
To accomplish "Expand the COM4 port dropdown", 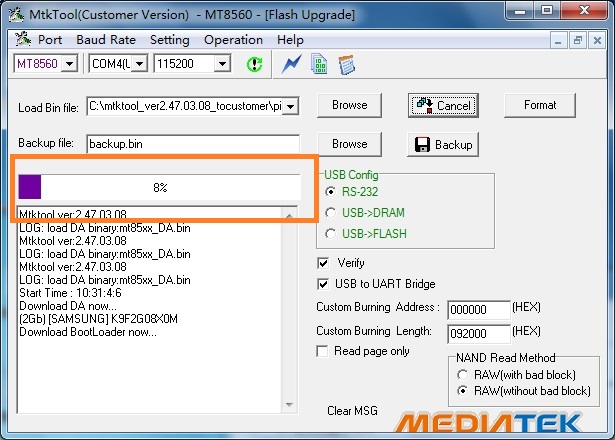I will tap(139, 64).
